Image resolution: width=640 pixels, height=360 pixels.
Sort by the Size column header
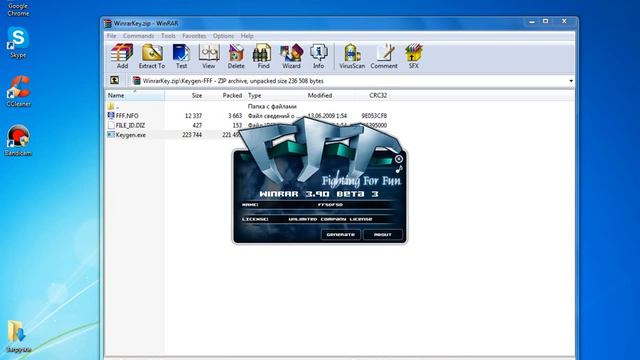pos(184,96)
